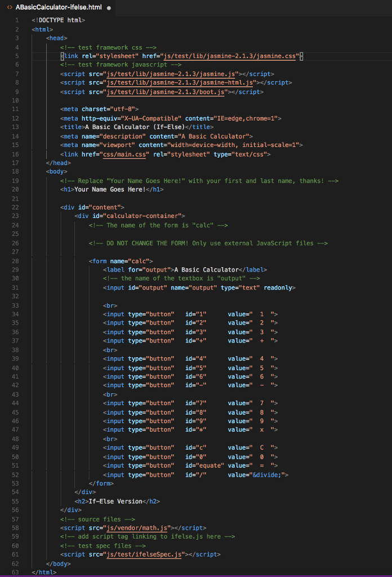Click the opening head tag
Image resolution: width=392 pixels, height=577 pixels.
(57, 38)
